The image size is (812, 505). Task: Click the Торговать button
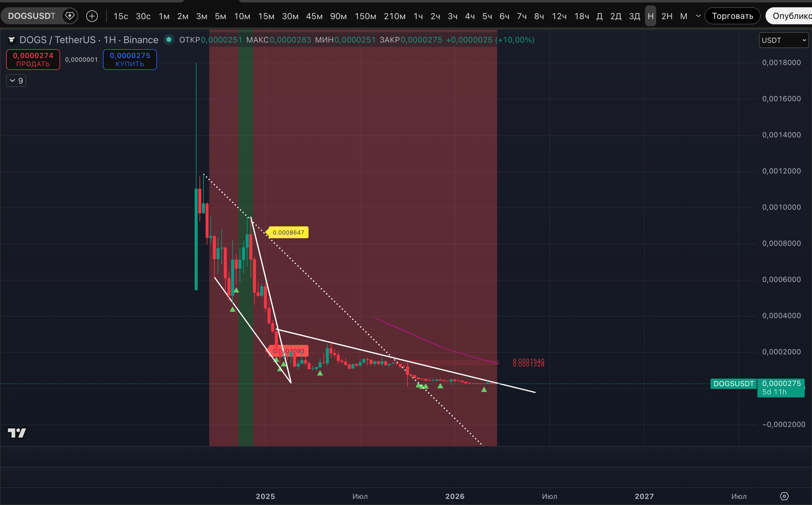(732, 16)
